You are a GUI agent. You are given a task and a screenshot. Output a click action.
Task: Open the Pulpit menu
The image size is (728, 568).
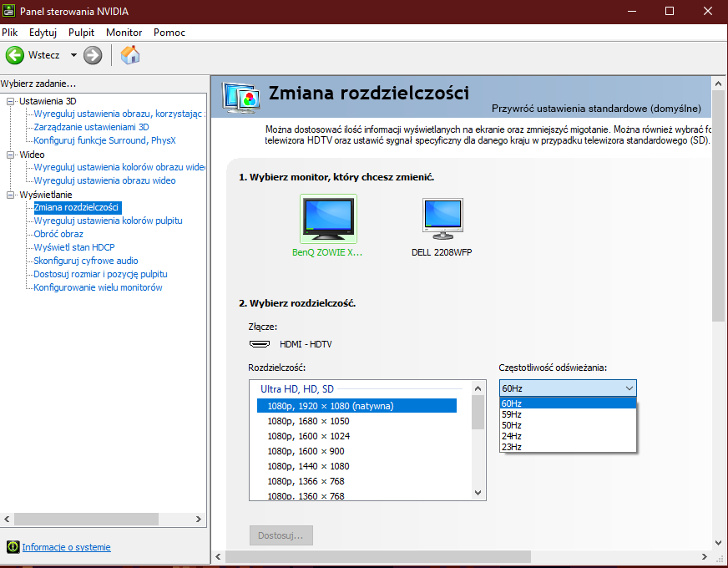tap(81, 33)
